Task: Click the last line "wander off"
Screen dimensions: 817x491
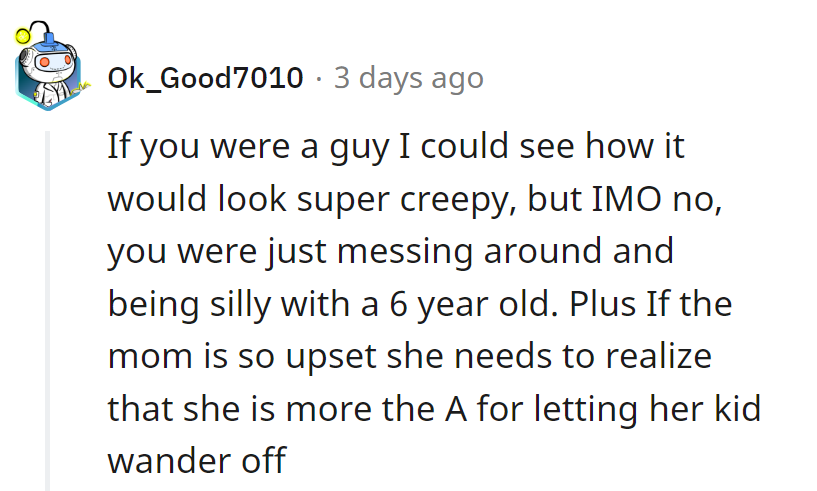Action: point(196,460)
